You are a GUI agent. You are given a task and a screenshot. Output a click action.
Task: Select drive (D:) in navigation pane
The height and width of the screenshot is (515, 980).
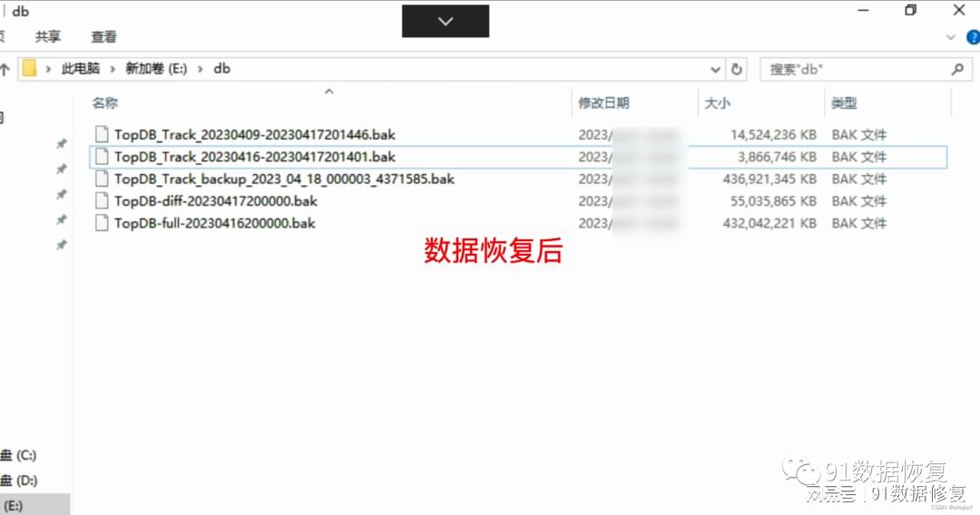19,480
